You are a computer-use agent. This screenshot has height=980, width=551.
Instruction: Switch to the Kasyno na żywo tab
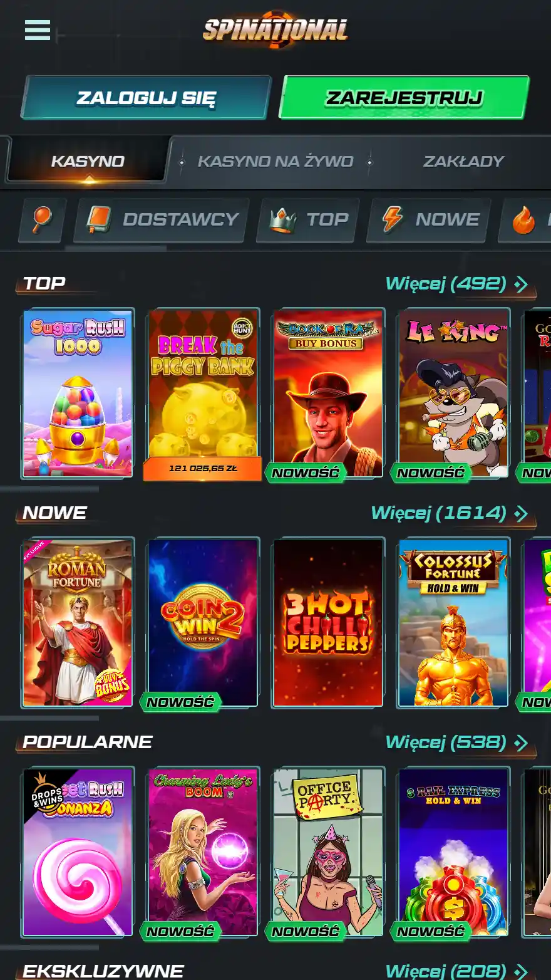[x=275, y=162]
